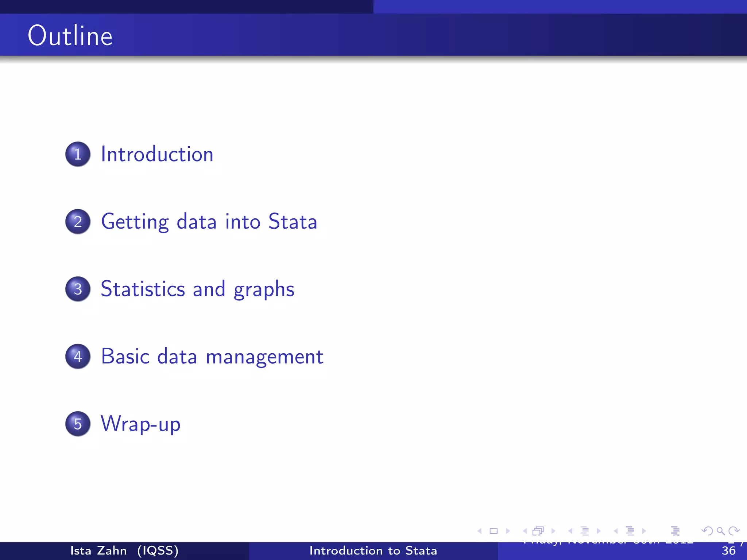Jump to next section with right arrow

point(644,531)
